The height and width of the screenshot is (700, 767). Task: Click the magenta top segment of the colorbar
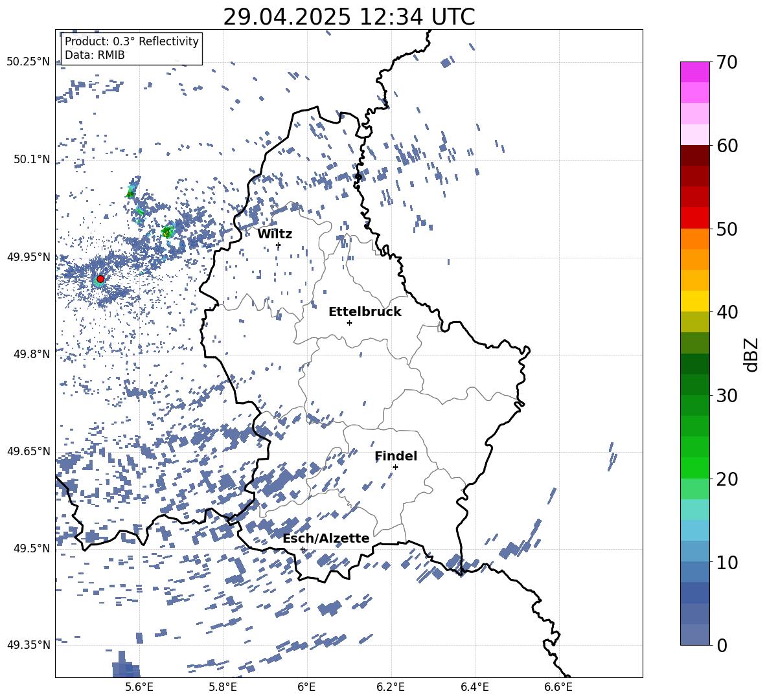point(695,72)
